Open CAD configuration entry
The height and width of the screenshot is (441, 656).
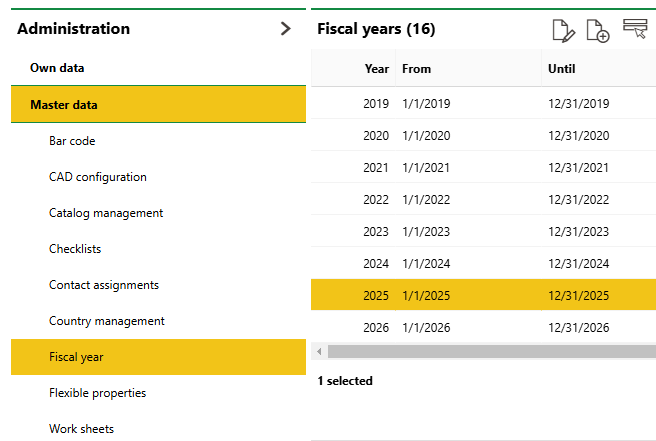[x=158, y=177]
